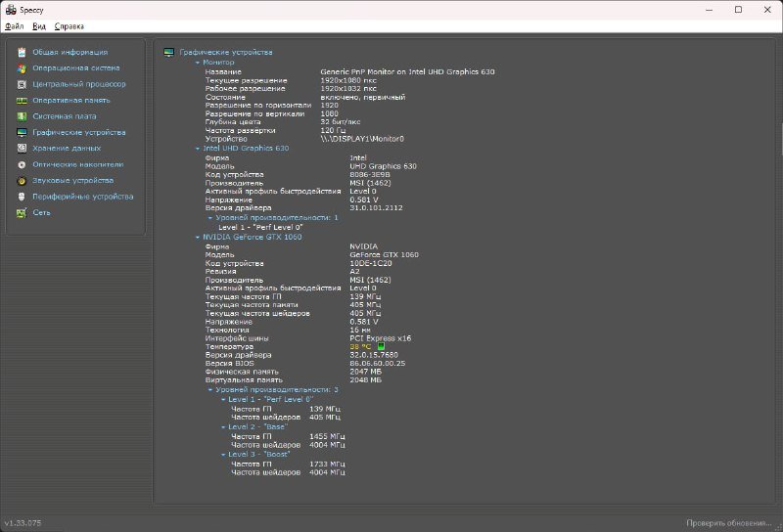The image size is (783, 532).
Task: Collapse Level 1 - "Perf Level 0" under NVIDIA
Action: [223, 400]
